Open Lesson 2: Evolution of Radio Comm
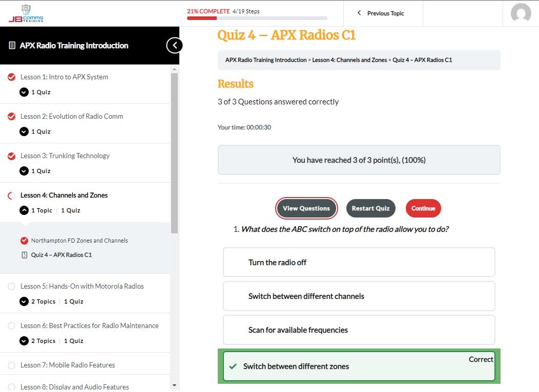The height and width of the screenshot is (392, 539). coord(72,116)
